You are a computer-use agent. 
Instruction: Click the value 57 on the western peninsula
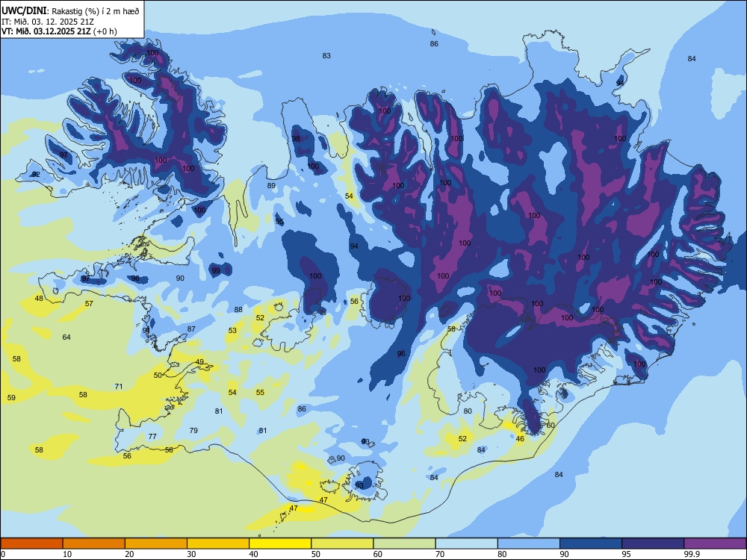[x=89, y=304]
